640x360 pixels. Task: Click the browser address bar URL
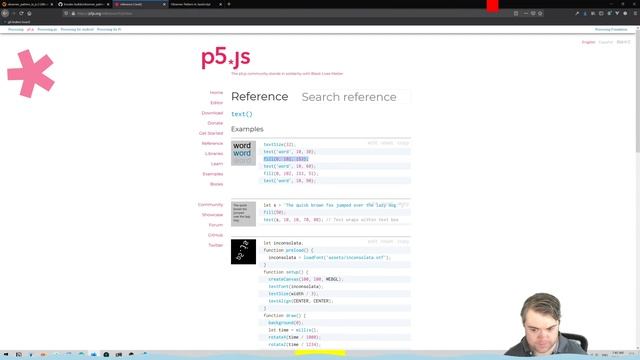click(105, 13)
